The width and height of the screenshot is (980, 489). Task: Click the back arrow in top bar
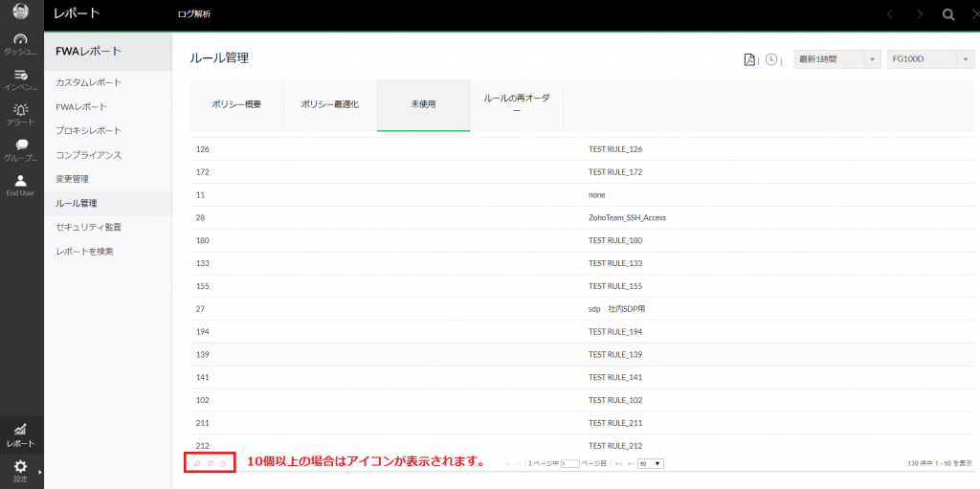point(890,14)
